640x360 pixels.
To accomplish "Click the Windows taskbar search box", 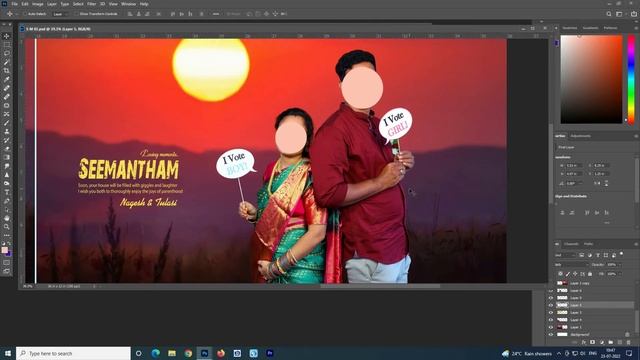I will [73, 353].
